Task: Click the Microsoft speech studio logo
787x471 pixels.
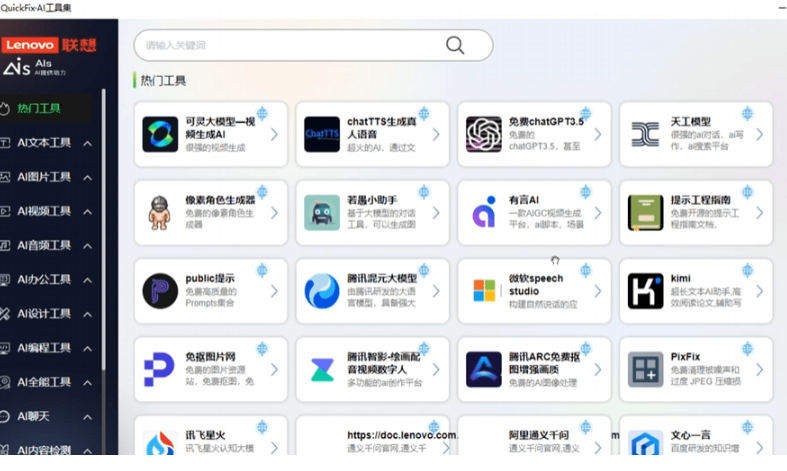Action: click(x=484, y=291)
